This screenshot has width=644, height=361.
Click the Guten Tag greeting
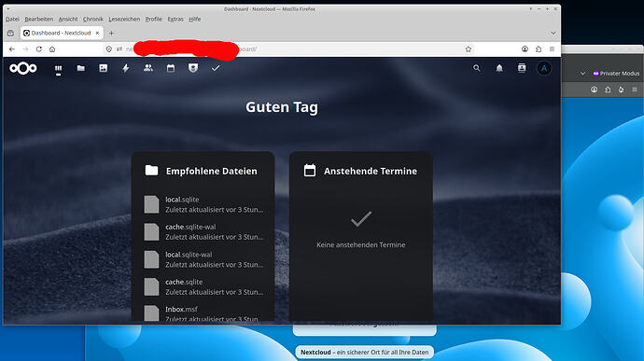[x=282, y=107]
